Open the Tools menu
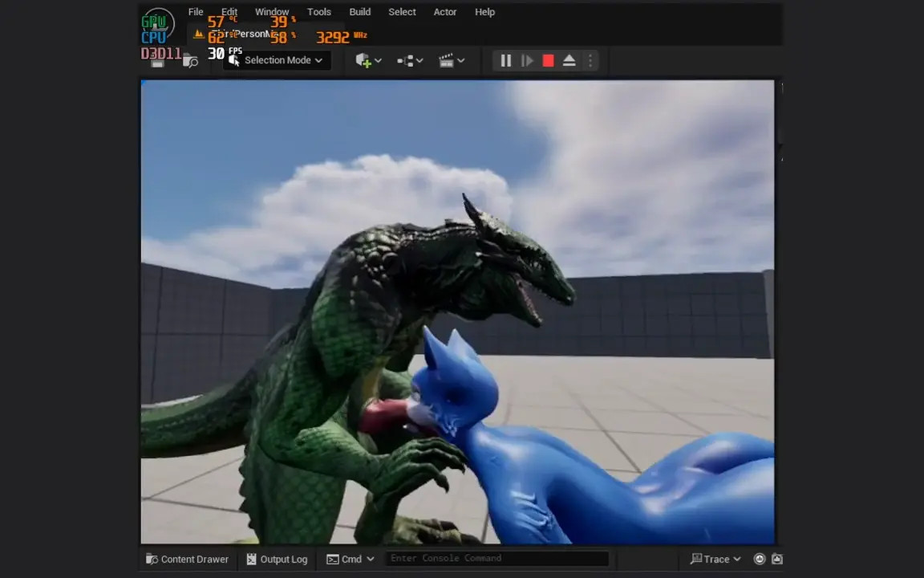924x578 pixels. 318,12
